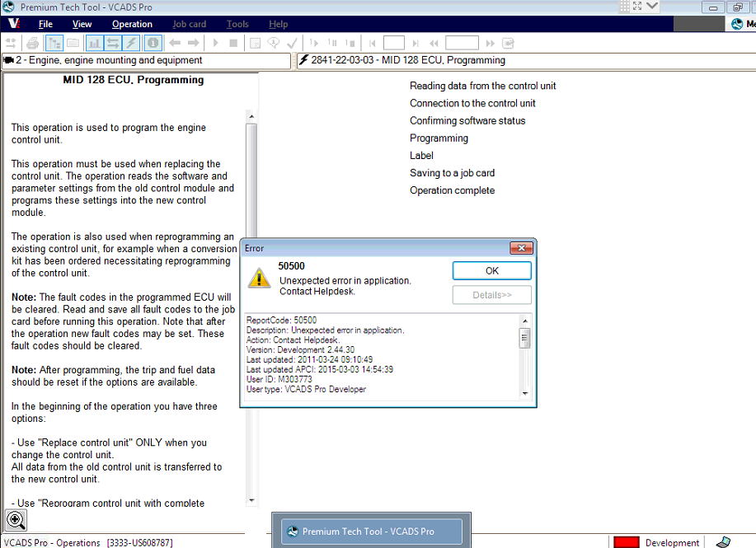
Task: Click scroll up arrow of description panel
Action: pyautogui.click(x=251, y=117)
